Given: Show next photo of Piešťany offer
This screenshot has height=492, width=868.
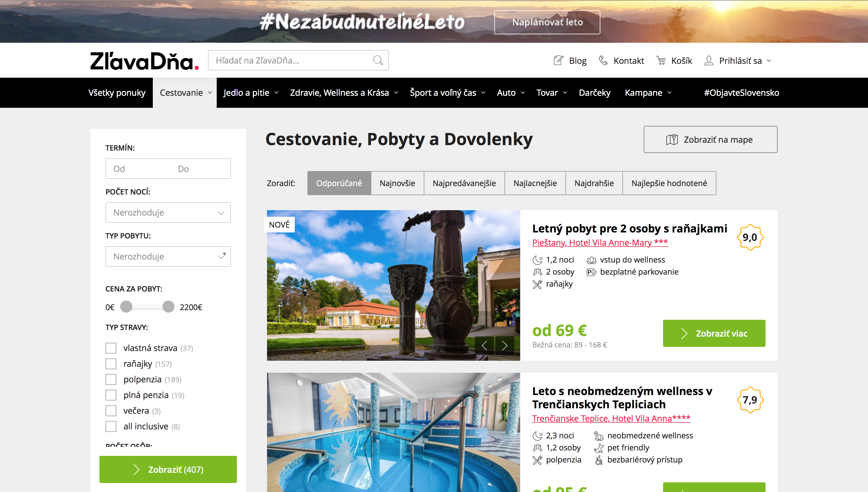Looking at the screenshot, I should (x=505, y=345).
